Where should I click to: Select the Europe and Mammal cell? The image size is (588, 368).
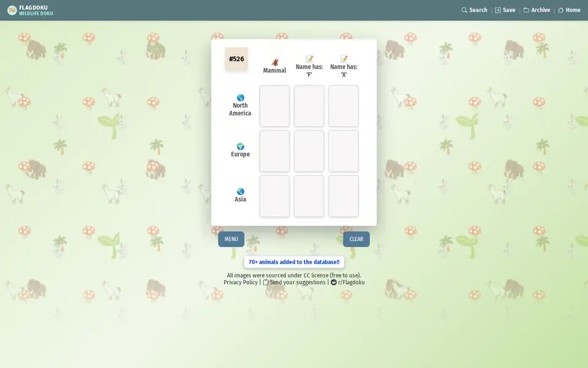pyautogui.click(x=274, y=151)
